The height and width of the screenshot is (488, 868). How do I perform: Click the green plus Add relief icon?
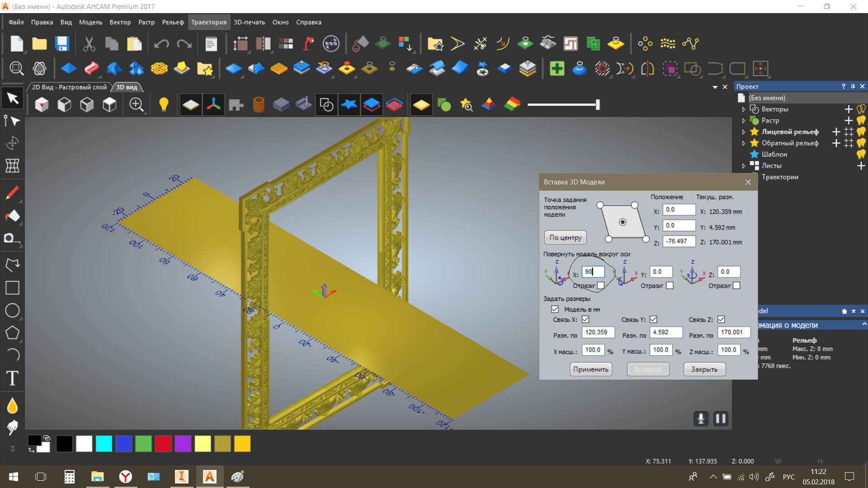click(x=557, y=69)
